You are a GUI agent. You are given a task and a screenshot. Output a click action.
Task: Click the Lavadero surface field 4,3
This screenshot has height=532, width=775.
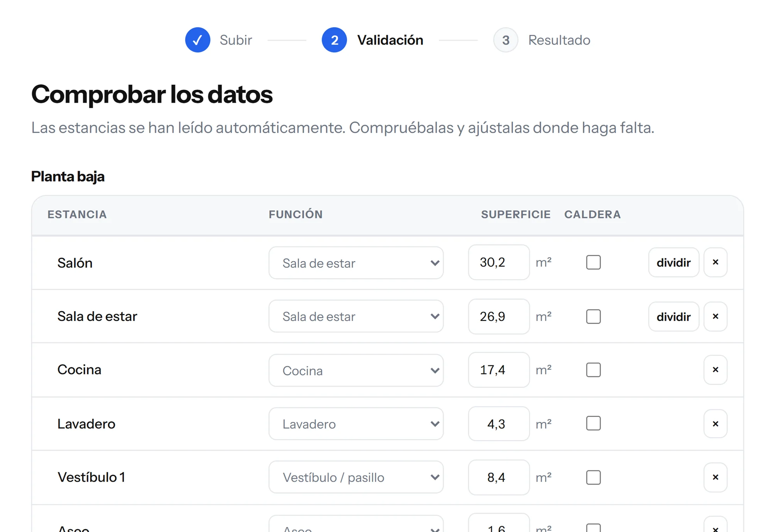click(x=499, y=424)
